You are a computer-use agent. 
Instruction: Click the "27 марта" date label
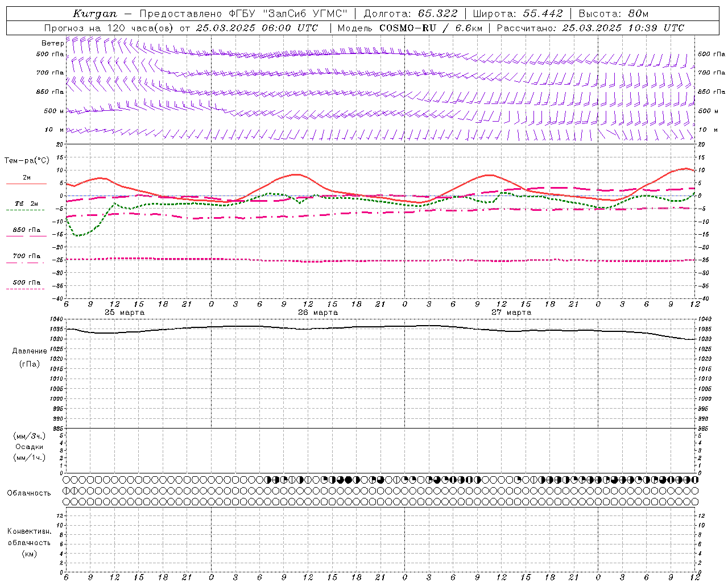pos(511,313)
